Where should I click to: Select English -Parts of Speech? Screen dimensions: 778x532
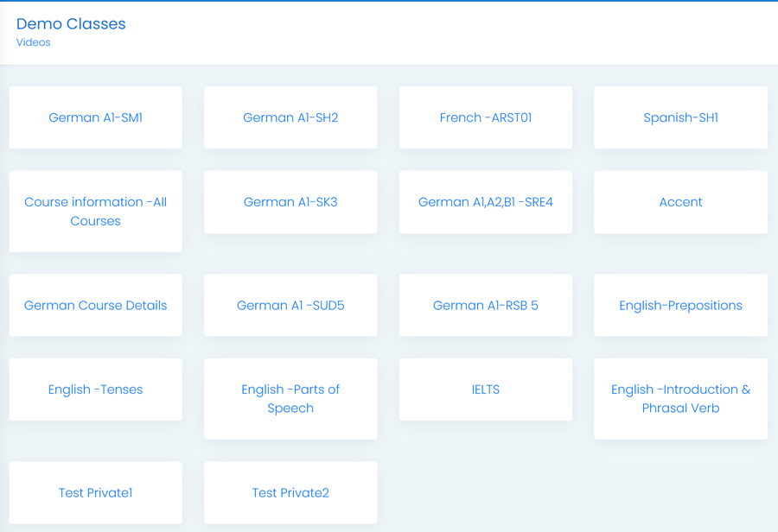290,399
